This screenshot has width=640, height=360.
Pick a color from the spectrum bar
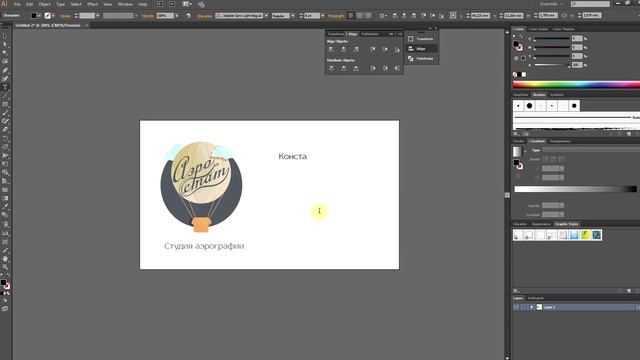[x=576, y=84]
